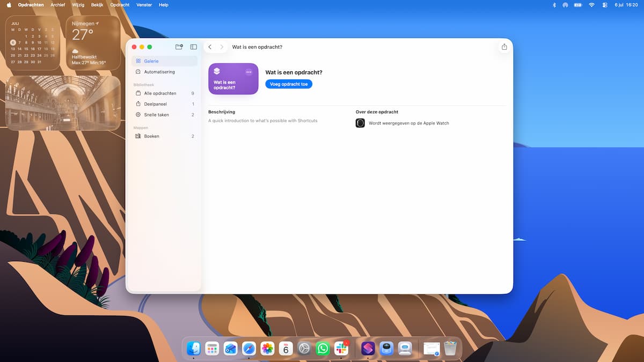Open Control Center in the menu bar

coord(605,5)
